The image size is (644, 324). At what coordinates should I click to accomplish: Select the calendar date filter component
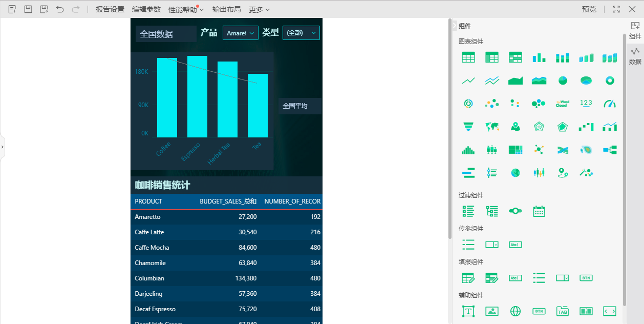pyautogui.click(x=539, y=211)
